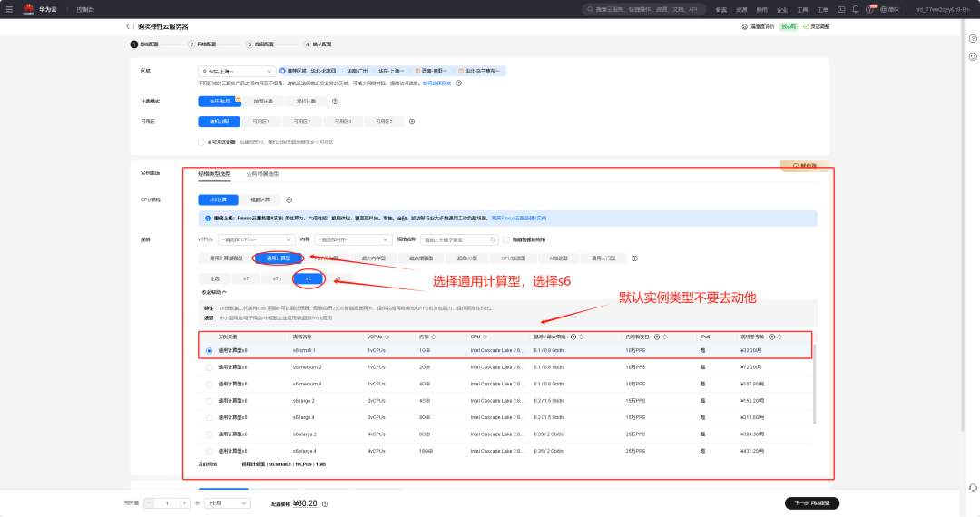This screenshot has height=517, width=980.
Task: Open the help icon with red badge in header
Action: 870,9
